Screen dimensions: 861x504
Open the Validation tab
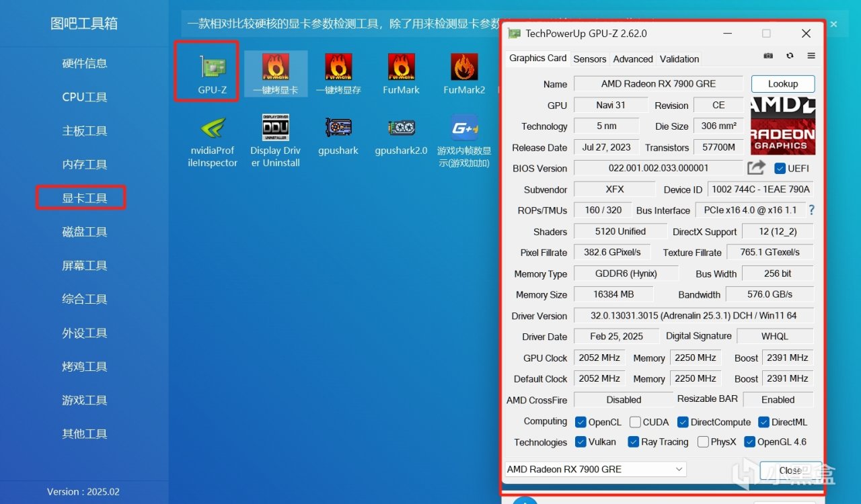coord(679,59)
